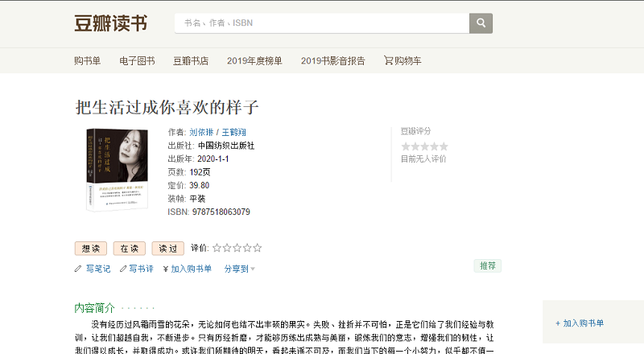Image resolution: width=644 pixels, height=354 pixels.
Task: Go to 电子图书 section
Action: [x=137, y=60]
